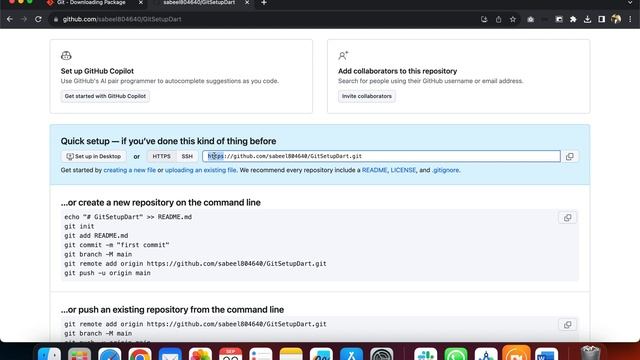
Task: Open Chrome downloads
Action: pos(587,19)
